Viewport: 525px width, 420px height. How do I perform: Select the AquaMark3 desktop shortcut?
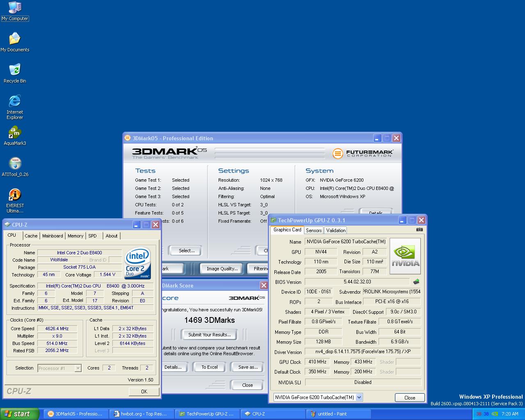(15, 136)
